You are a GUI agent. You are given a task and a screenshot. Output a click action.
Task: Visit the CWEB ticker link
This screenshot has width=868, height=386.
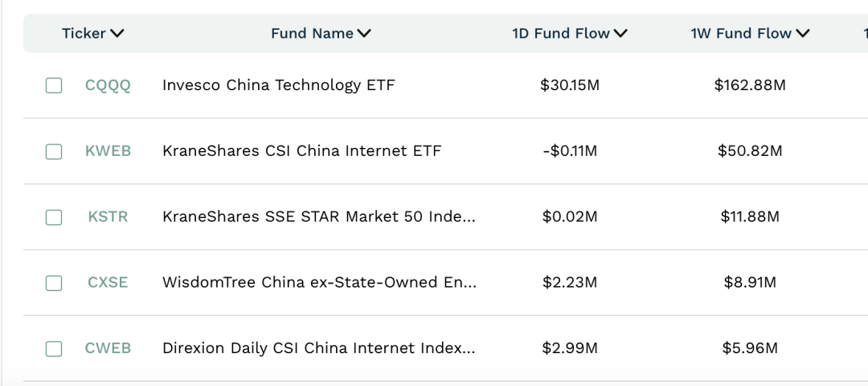coord(108,349)
